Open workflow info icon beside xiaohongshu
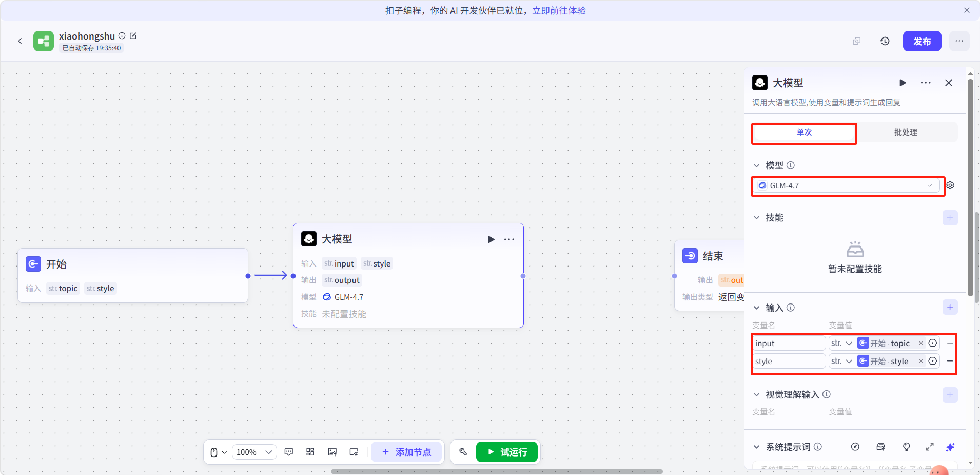 pos(122,36)
